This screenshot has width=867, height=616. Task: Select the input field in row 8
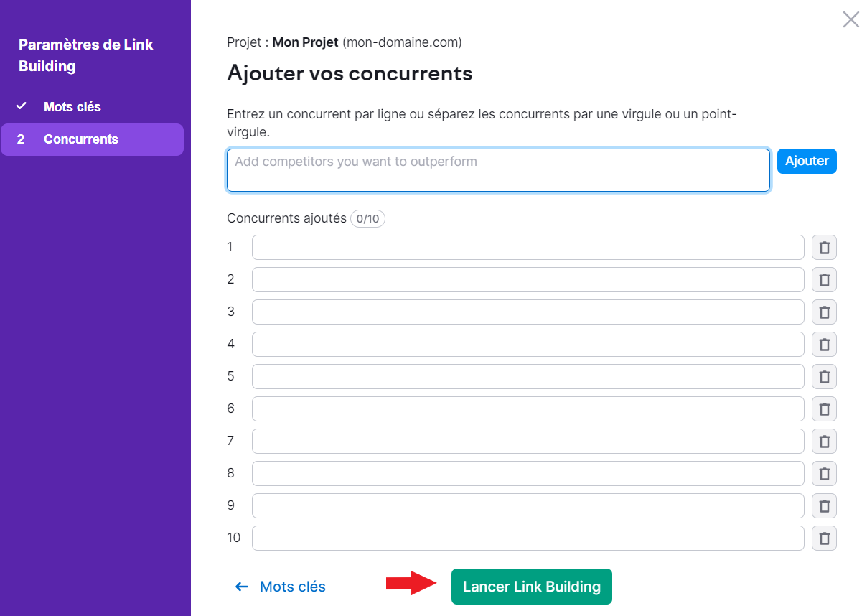(527, 473)
